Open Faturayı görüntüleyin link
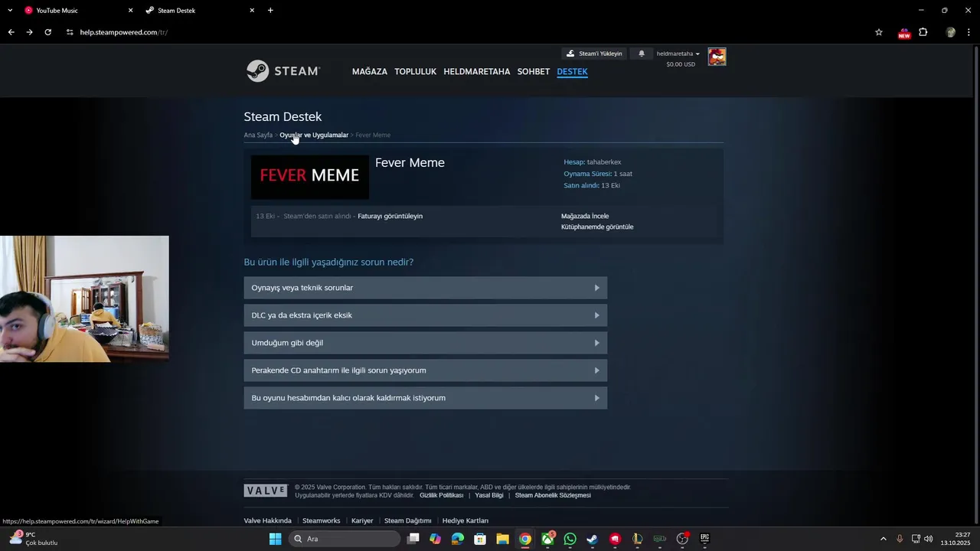Image resolution: width=980 pixels, height=551 pixels. [x=390, y=216]
